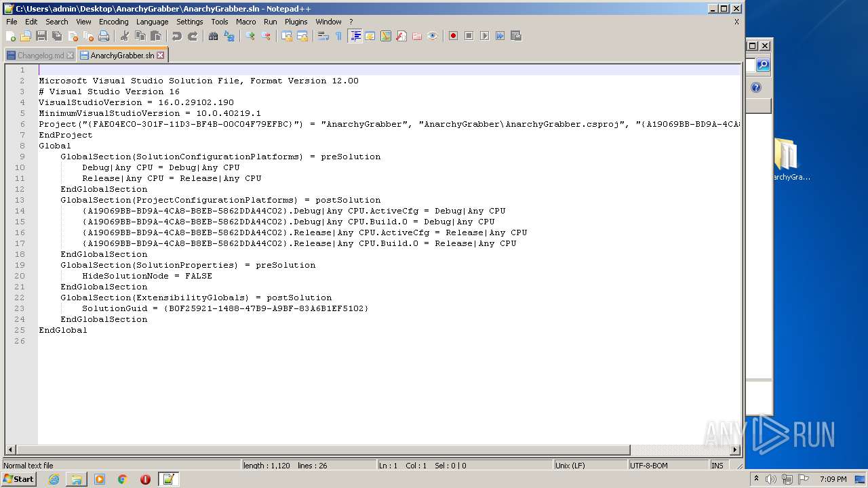
Task: Zoom out using toolbar icon
Action: coord(266,36)
